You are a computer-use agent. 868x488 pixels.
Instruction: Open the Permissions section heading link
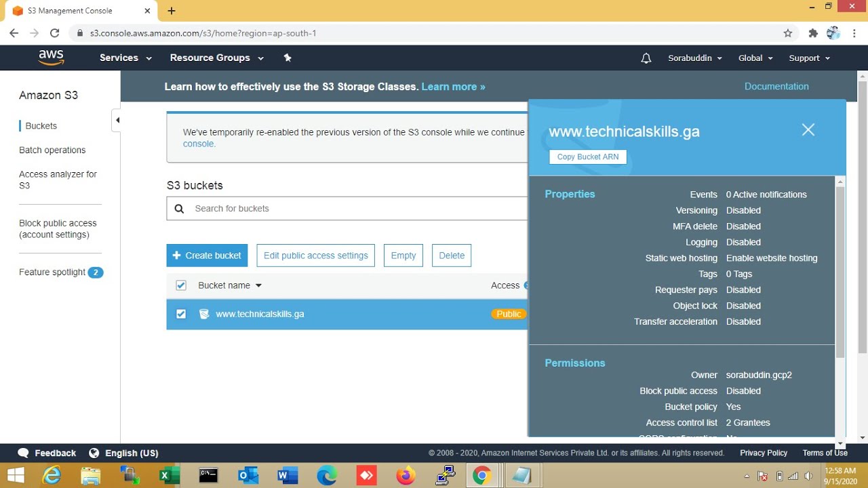575,363
